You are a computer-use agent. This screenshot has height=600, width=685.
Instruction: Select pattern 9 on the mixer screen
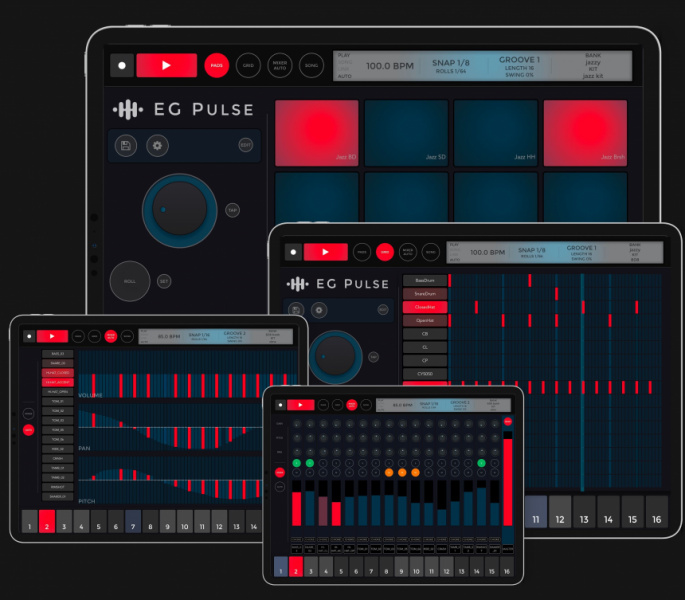click(401, 567)
